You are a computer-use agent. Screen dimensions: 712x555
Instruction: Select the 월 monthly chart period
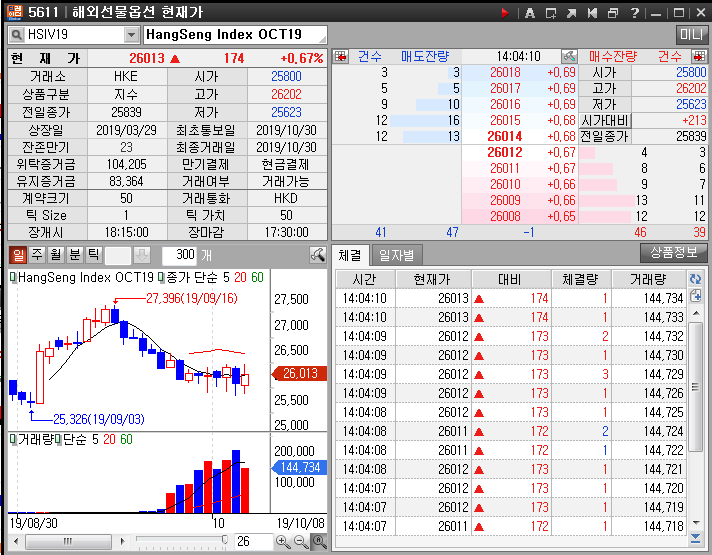coord(56,255)
